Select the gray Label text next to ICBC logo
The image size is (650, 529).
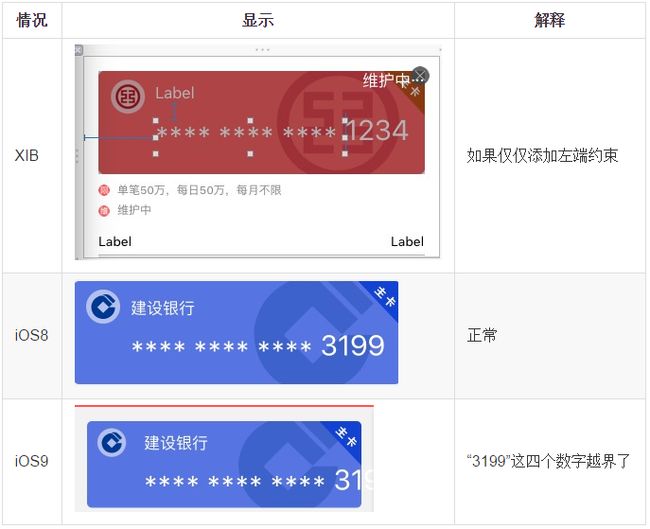tap(175, 93)
